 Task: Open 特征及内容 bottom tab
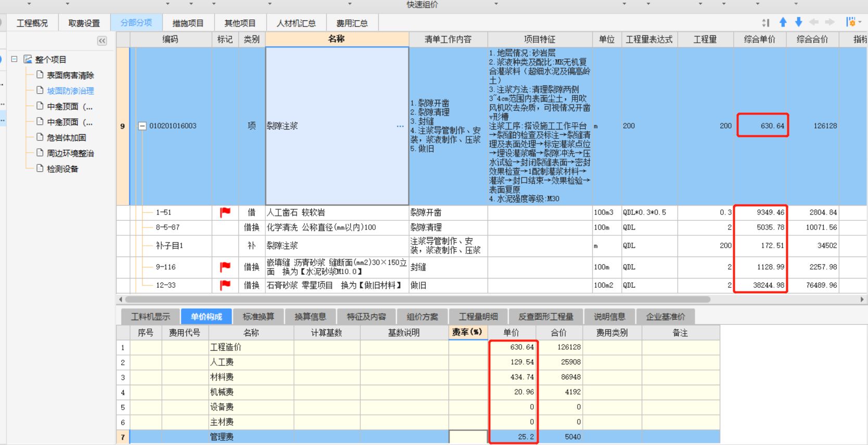click(x=366, y=316)
